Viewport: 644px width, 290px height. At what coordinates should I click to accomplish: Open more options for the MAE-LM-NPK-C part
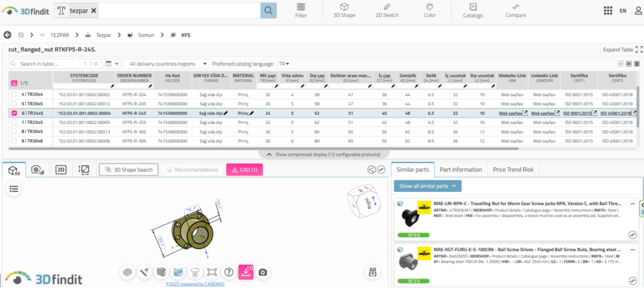point(632,203)
